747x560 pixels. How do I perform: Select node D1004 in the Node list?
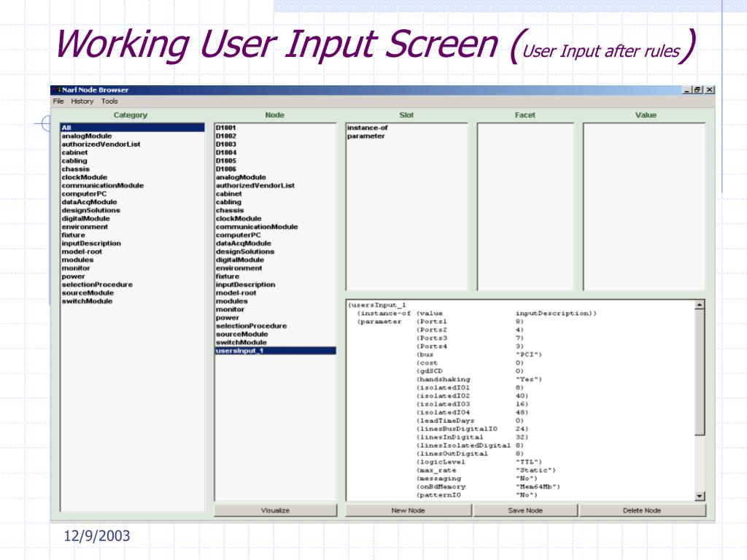(226, 152)
